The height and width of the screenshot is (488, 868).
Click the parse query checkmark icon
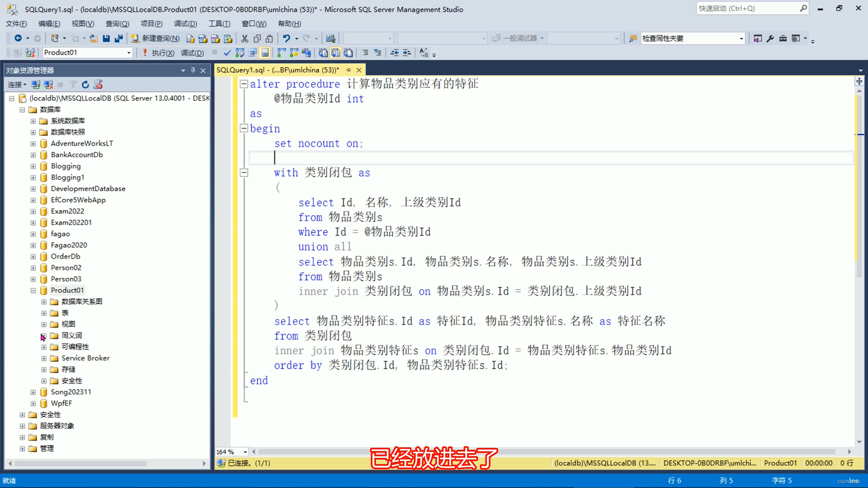point(227,53)
